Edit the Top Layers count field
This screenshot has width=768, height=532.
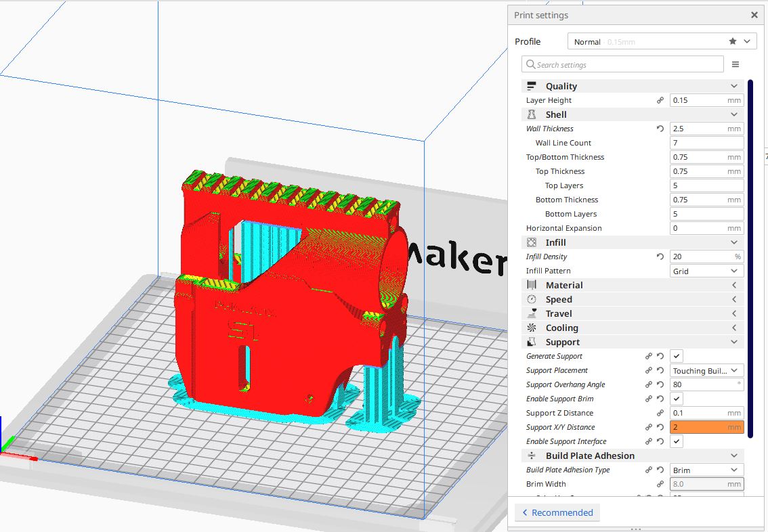707,185
